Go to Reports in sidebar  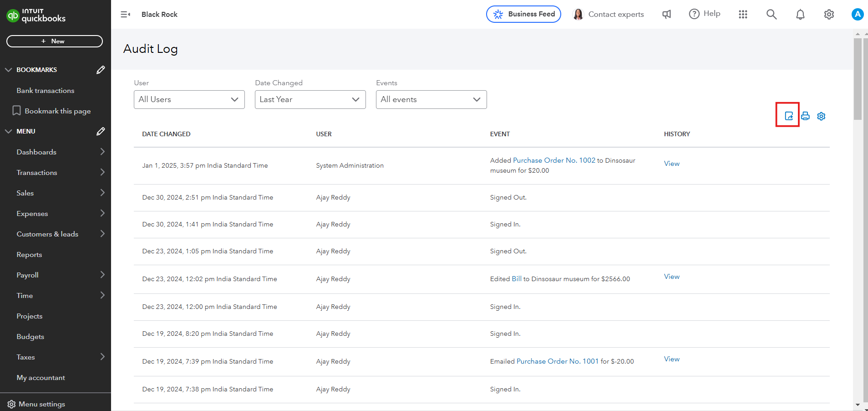point(29,255)
